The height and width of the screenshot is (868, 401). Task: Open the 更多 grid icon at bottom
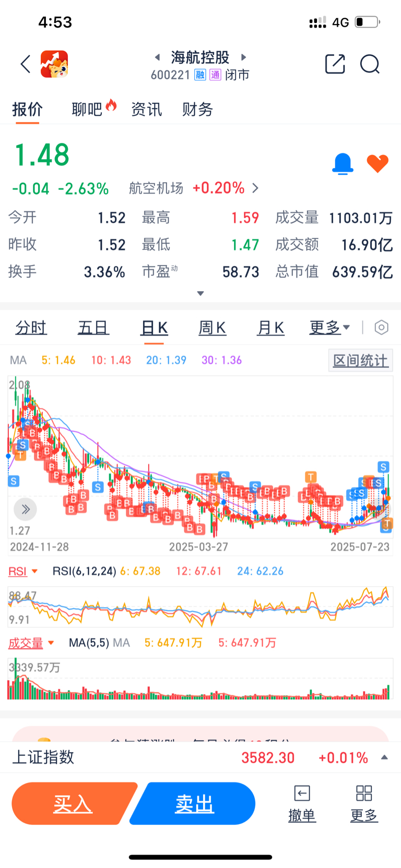(364, 793)
